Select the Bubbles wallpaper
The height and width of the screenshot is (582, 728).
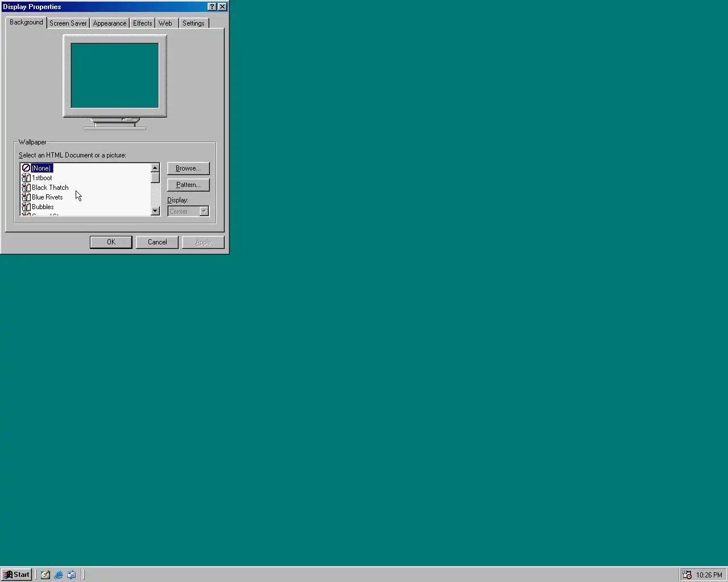coord(43,207)
